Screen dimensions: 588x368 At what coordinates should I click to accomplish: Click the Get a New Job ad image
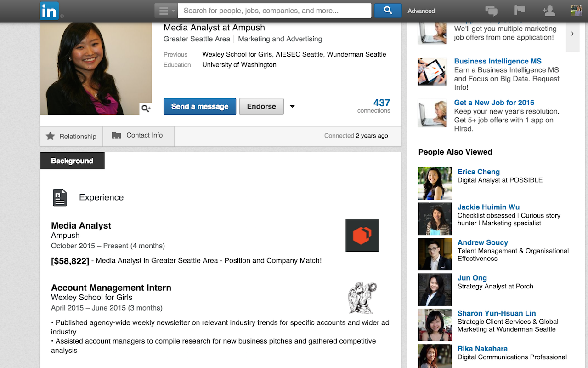(x=432, y=113)
